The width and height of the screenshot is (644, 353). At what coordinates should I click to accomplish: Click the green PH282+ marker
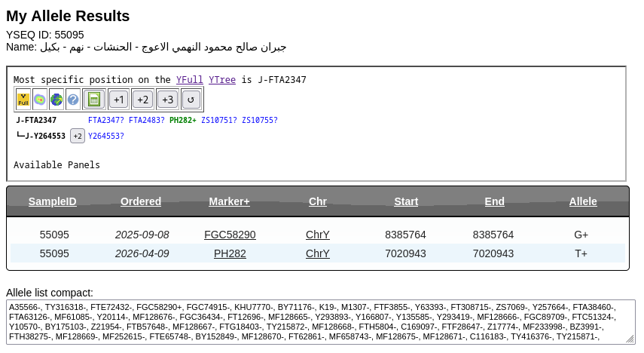point(183,120)
